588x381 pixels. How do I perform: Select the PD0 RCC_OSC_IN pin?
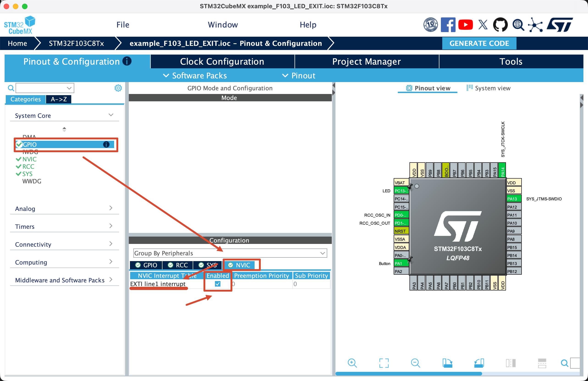pos(401,215)
